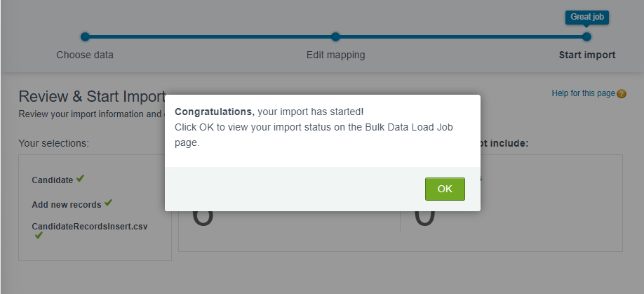Image resolution: width=644 pixels, height=294 pixels.
Task: Click the Add new records selection entry
Action: click(x=67, y=205)
